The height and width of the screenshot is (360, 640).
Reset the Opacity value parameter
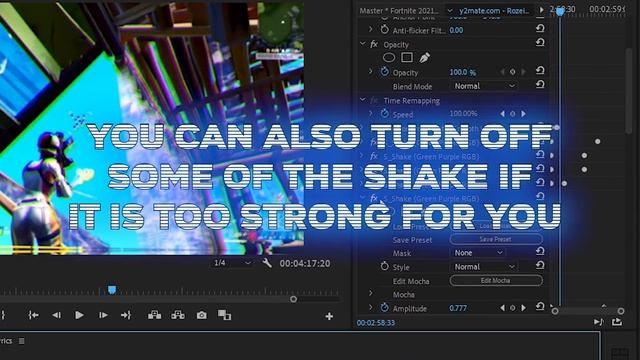pos(540,71)
